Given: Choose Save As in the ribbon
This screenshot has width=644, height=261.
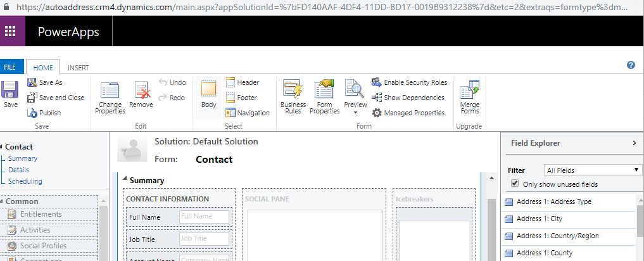Looking at the screenshot, I should tap(45, 82).
